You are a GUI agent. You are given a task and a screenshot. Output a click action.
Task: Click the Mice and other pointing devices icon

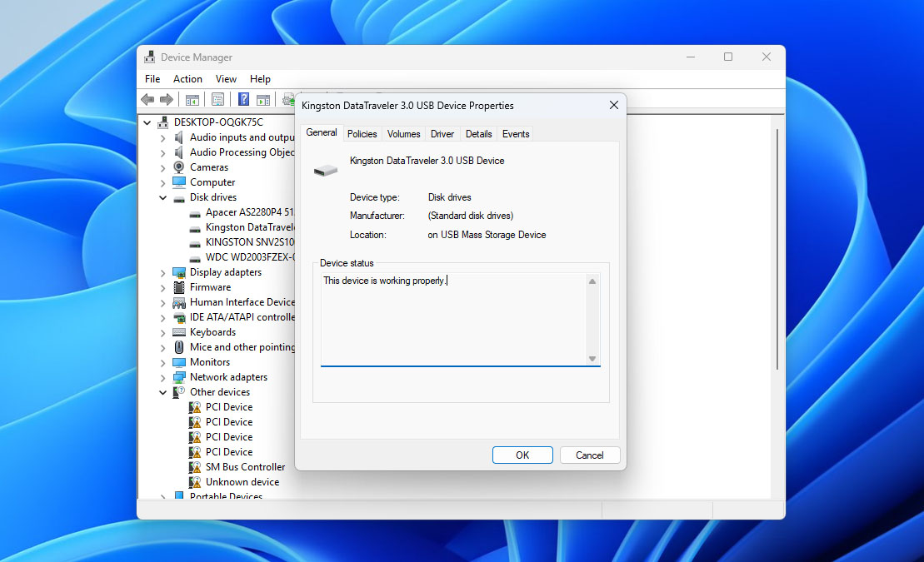(x=178, y=347)
